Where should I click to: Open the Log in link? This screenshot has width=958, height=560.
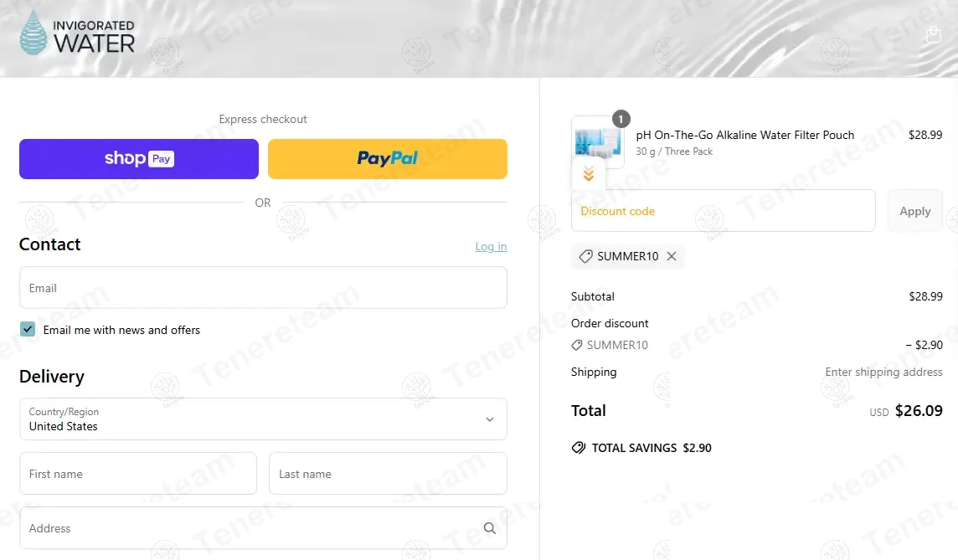491,246
